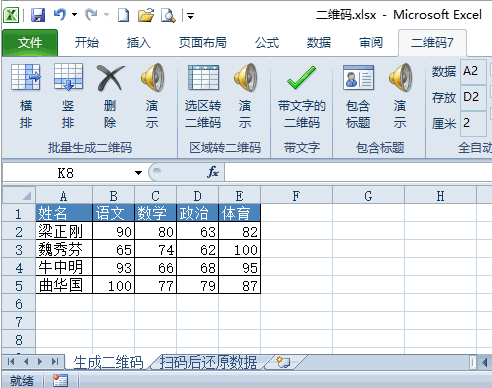Viewport: 492px width, 388px height.
Task: Click the 包含标题 button
Action: (x=358, y=96)
